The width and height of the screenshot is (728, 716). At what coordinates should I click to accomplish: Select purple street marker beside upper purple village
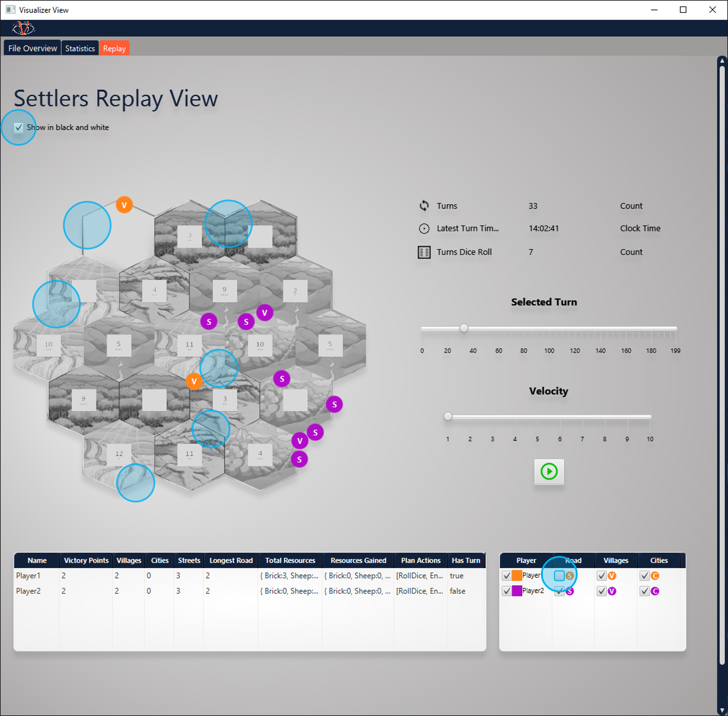pos(246,322)
